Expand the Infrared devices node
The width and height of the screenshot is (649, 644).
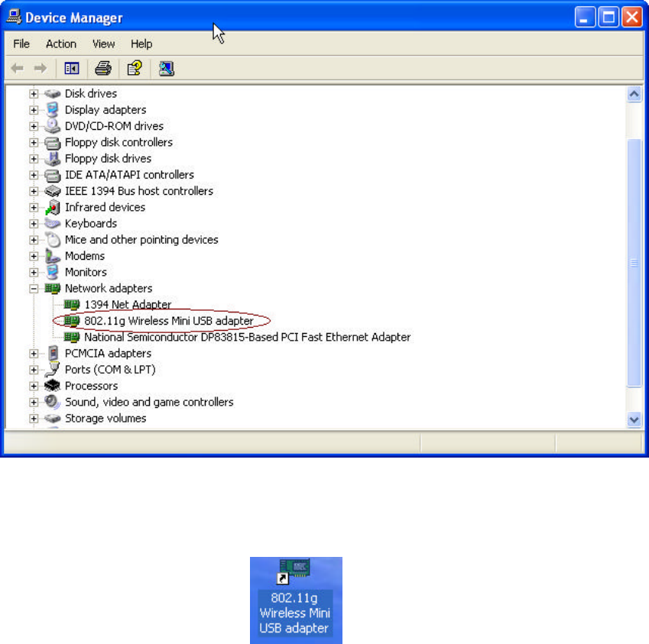point(34,207)
